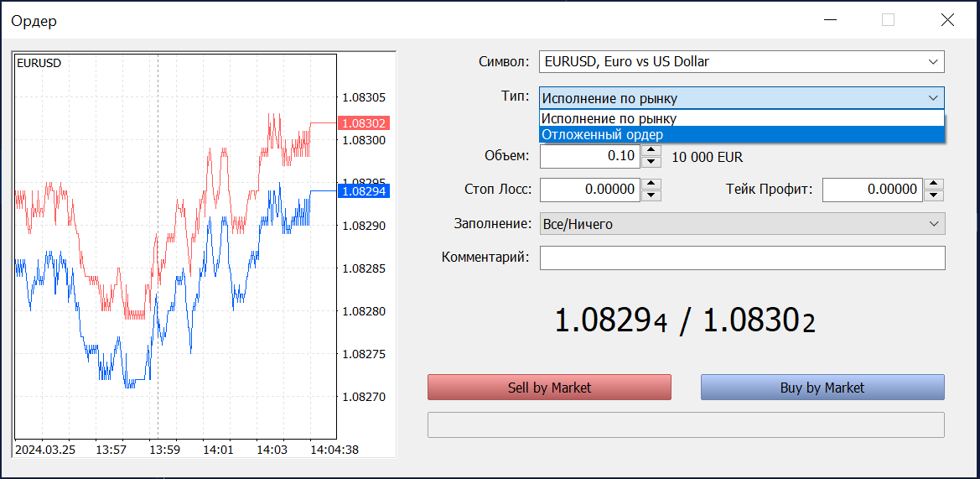This screenshot has width=980, height=479.
Task: Click Sell by Market button
Action: (x=549, y=387)
